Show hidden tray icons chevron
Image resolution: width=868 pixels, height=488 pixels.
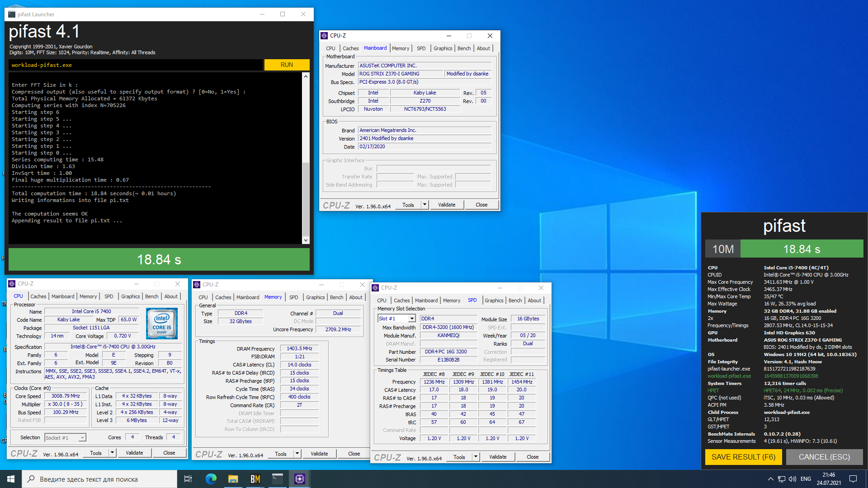(770, 479)
